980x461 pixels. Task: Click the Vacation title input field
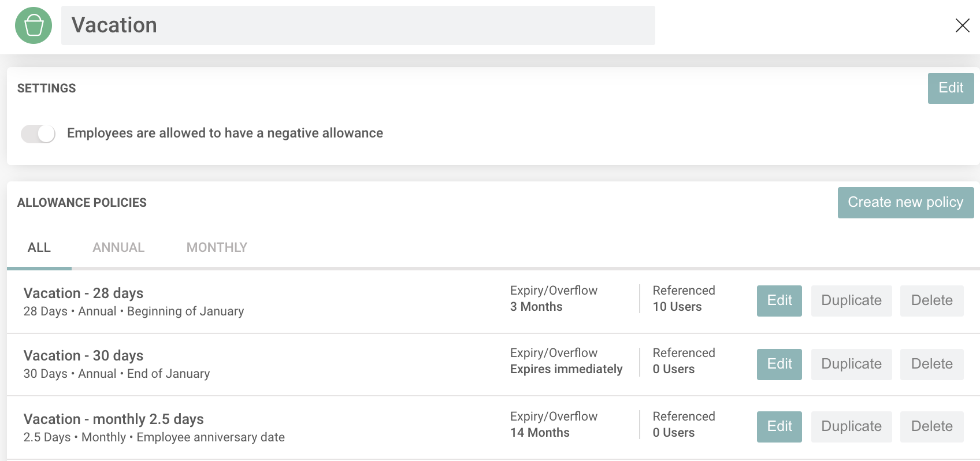358,25
